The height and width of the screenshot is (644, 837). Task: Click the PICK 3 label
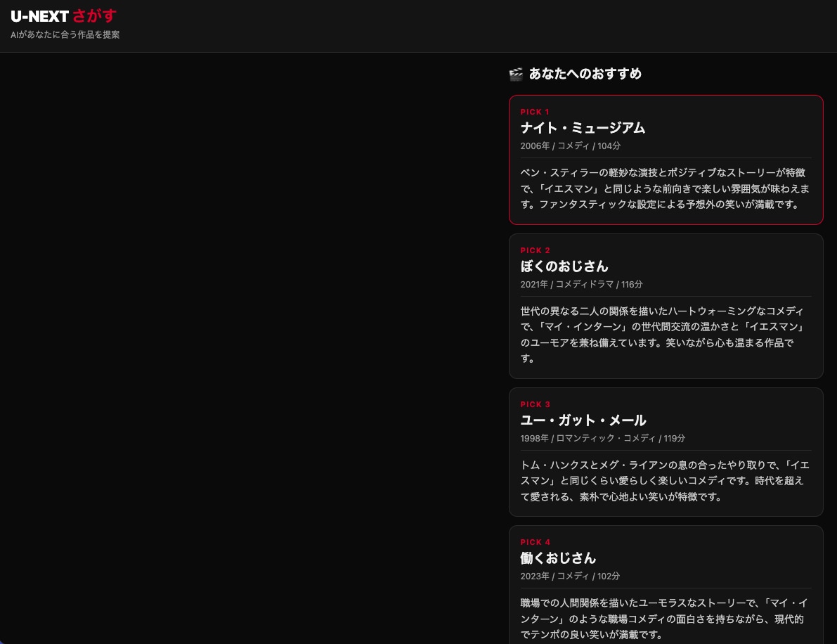pyautogui.click(x=535, y=404)
